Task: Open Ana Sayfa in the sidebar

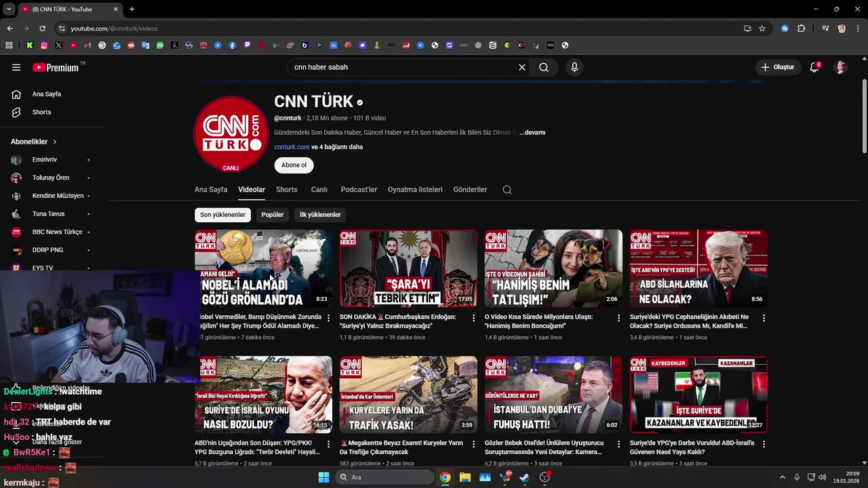Action: pyautogui.click(x=47, y=94)
